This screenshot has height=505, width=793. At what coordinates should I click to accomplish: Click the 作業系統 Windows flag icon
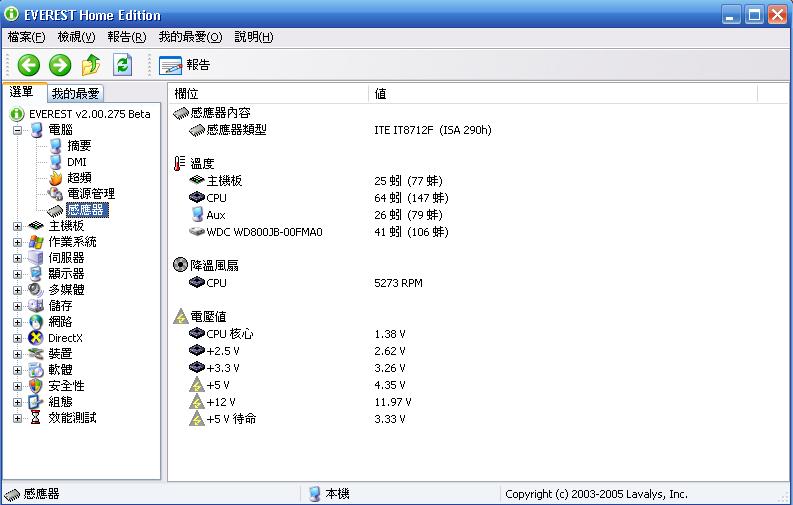(36, 242)
